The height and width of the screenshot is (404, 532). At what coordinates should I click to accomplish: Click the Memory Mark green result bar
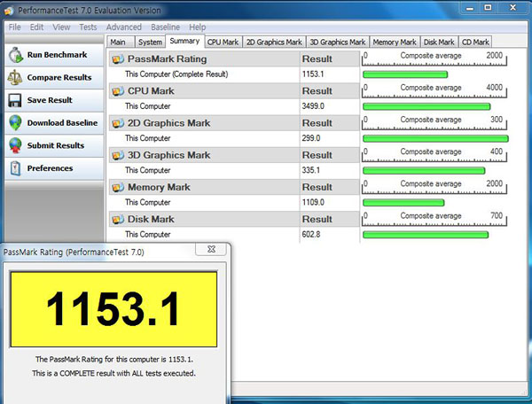(403, 203)
